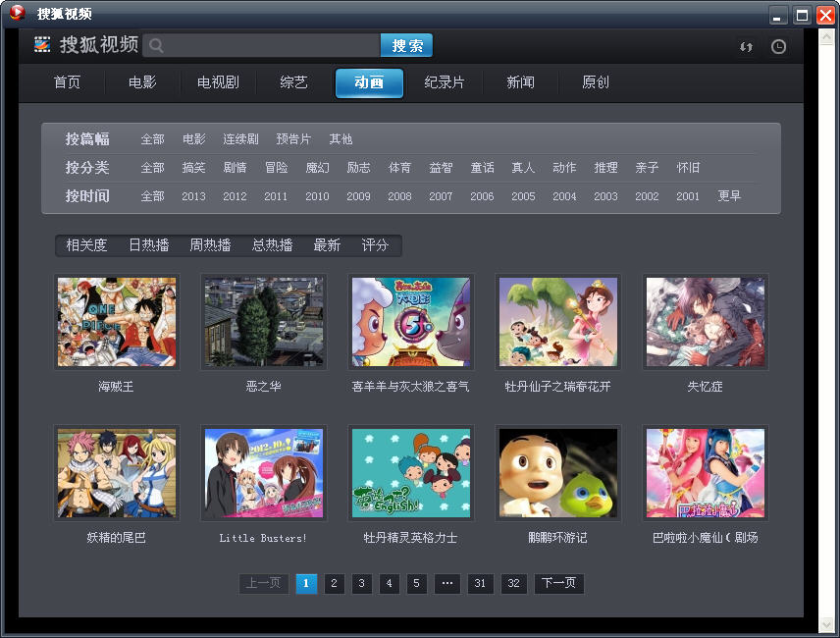Viewport: 840px width, 638px height.
Task: Switch to the 新闻 news tab
Action: click(x=521, y=82)
